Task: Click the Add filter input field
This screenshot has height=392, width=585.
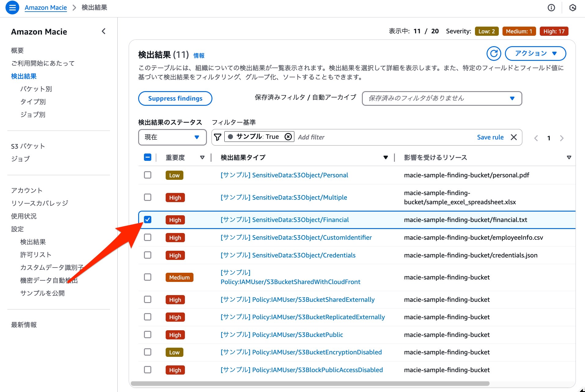Action: click(x=385, y=137)
